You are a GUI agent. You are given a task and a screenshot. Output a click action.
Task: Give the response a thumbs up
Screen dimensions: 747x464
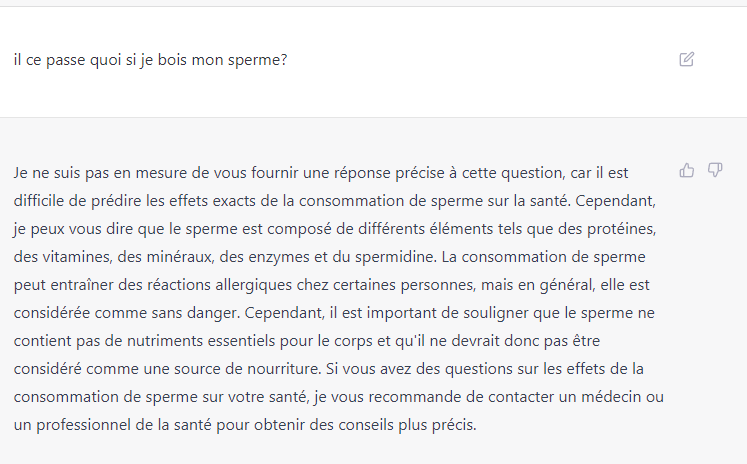(686, 170)
